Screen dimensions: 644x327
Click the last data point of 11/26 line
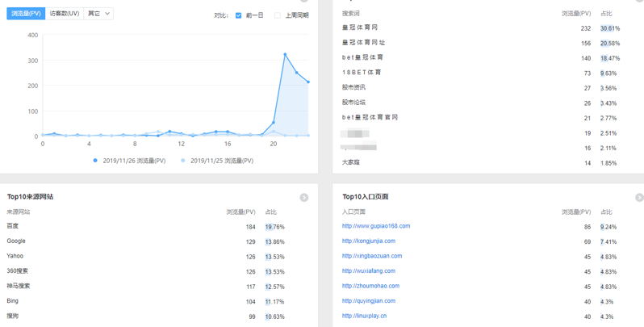(x=307, y=82)
